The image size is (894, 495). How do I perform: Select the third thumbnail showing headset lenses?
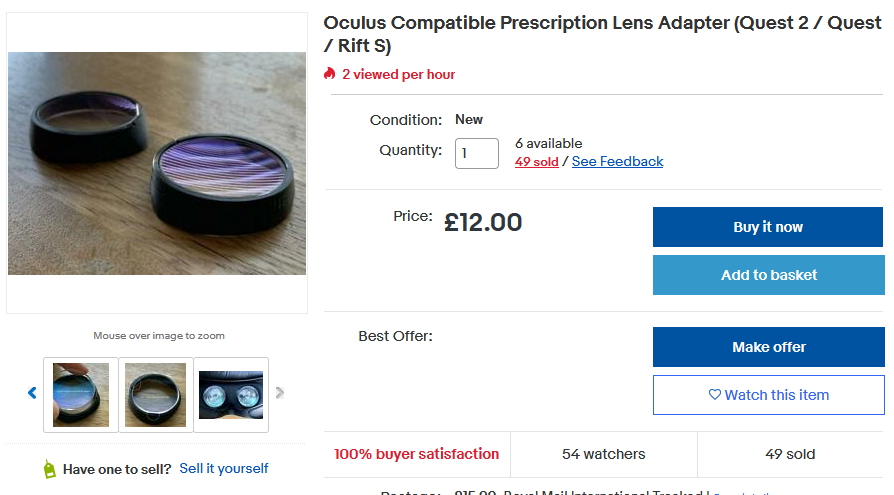pos(231,395)
